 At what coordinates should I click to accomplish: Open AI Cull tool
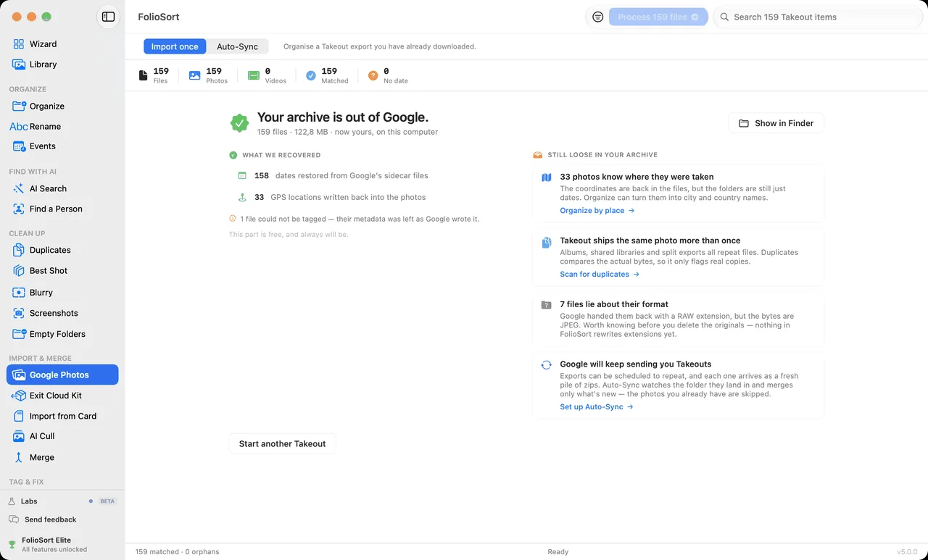(x=62, y=436)
